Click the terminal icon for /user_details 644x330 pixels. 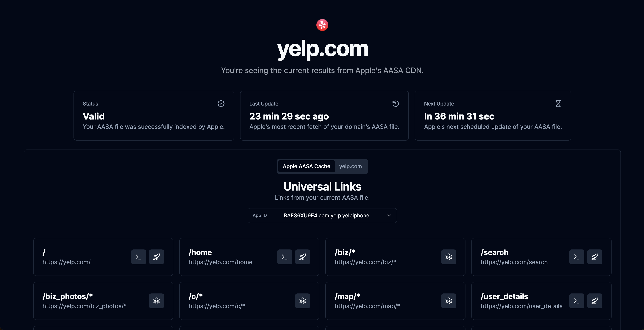pos(576,301)
